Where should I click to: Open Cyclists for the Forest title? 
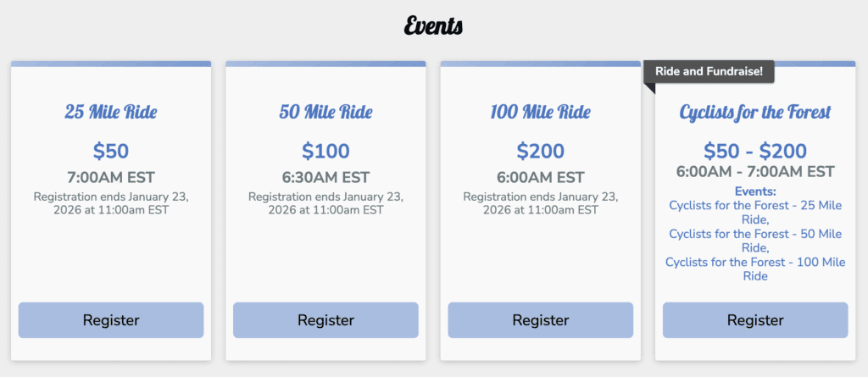pos(755,113)
